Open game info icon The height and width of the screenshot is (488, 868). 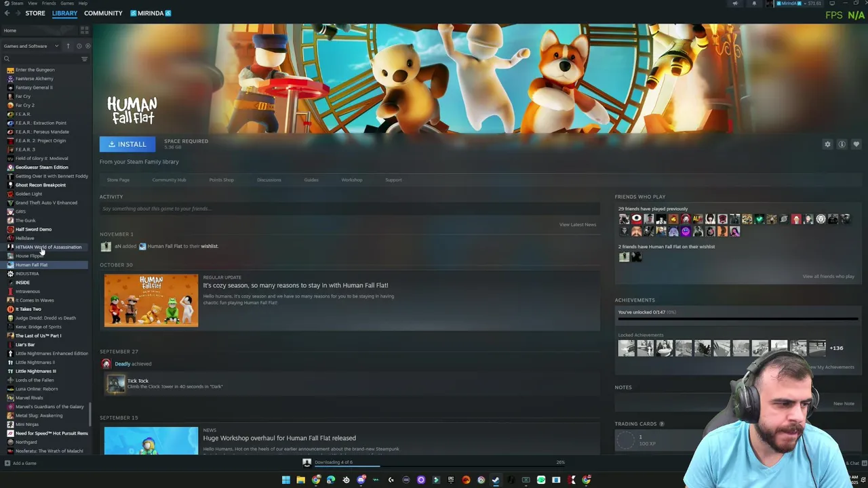point(842,144)
